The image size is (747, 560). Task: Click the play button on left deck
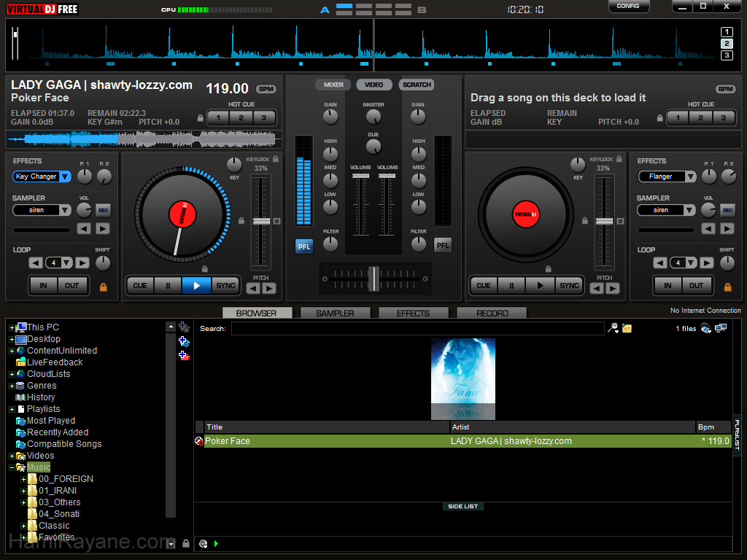(x=196, y=285)
